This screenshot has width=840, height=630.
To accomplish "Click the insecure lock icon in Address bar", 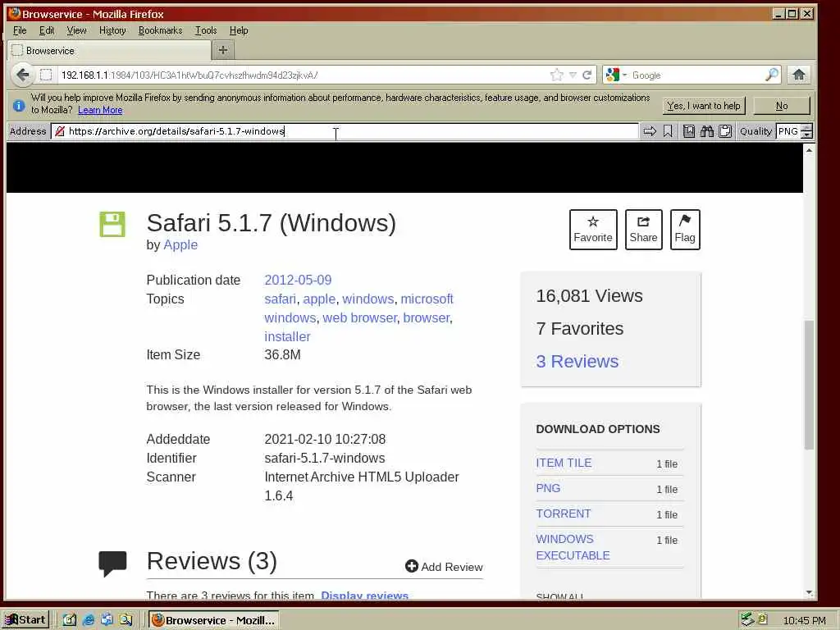I will [x=59, y=131].
